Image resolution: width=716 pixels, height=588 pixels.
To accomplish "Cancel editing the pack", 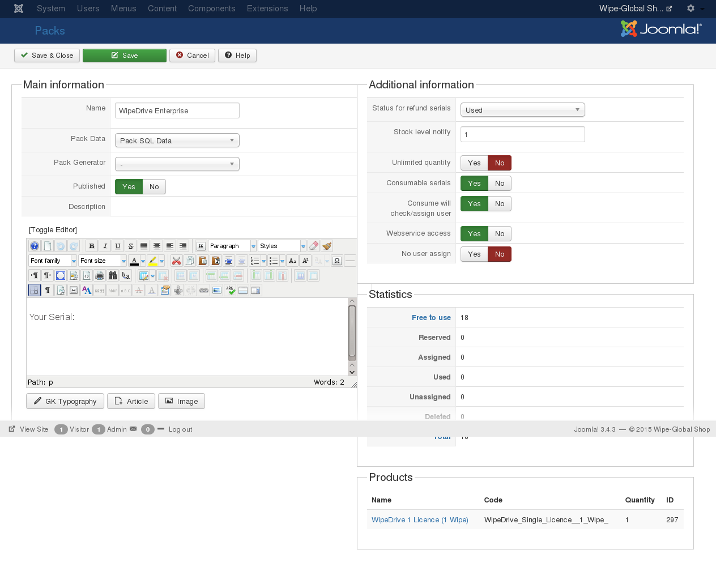I will point(192,56).
